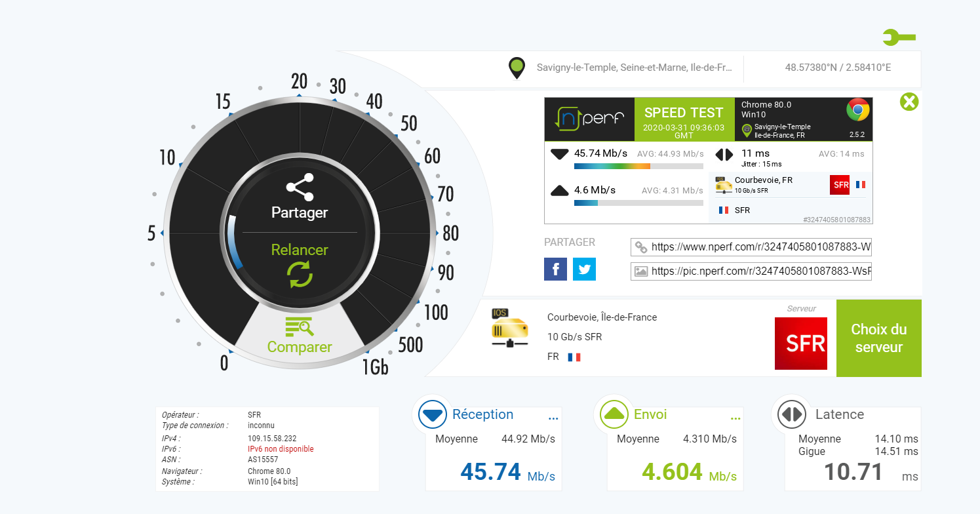The width and height of the screenshot is (980, 514).
Task: Click the French flag beside FR server country
Action: click(x=574, y=357)
